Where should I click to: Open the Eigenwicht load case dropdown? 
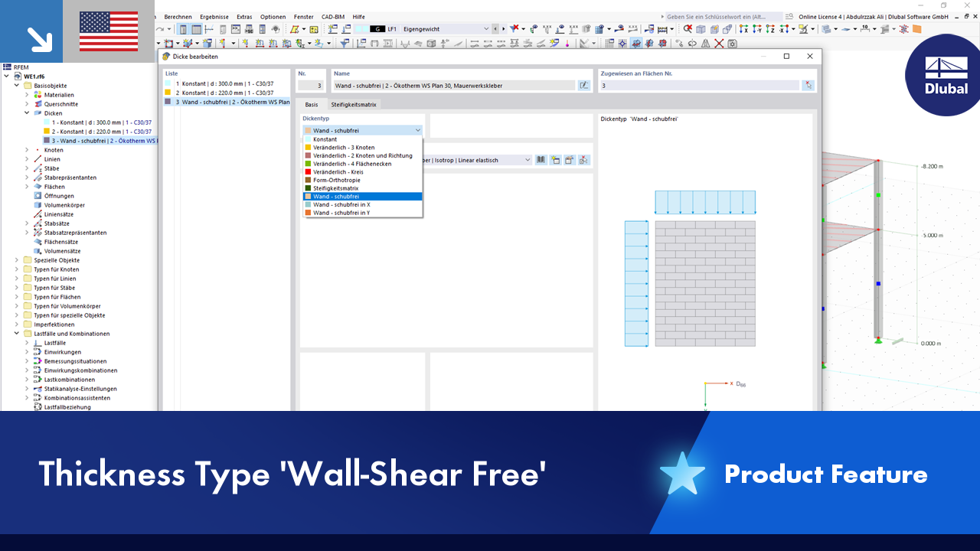click(488, 28)
